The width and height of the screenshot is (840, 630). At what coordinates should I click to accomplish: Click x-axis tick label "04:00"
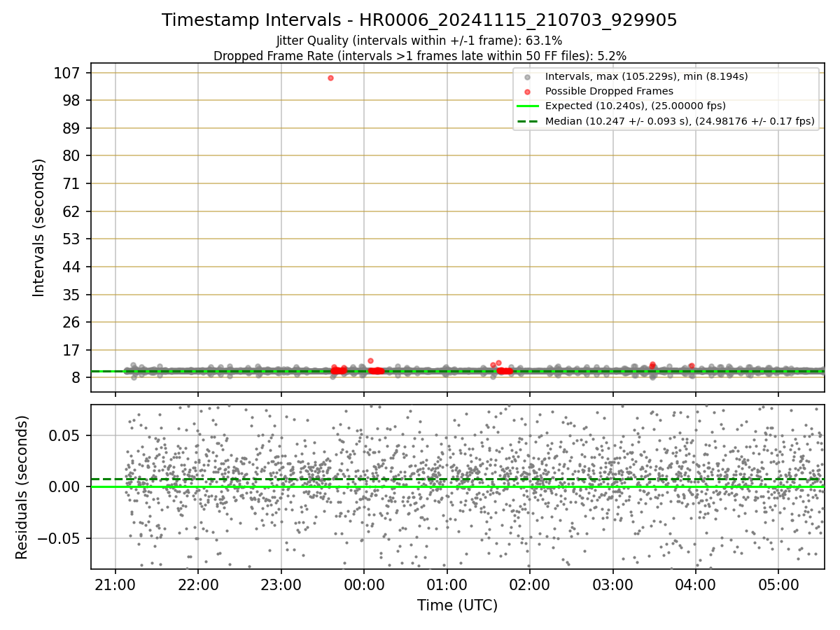tap(696, 584)
